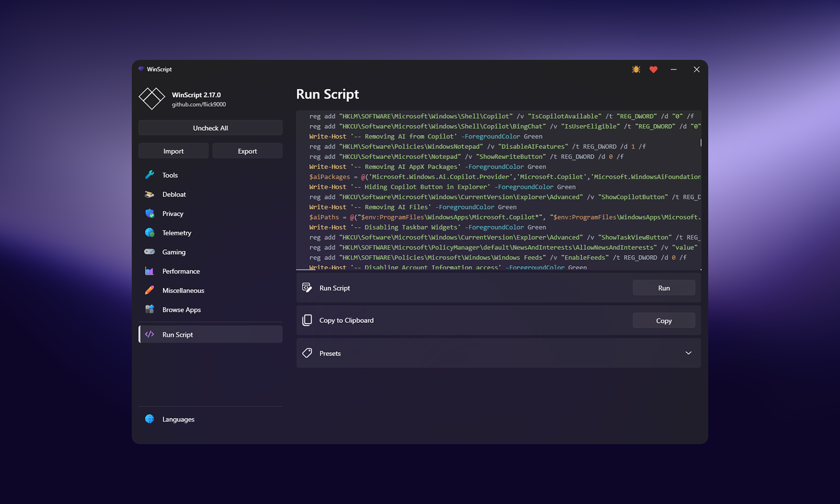Click the clipboard icon beside Copy to Clipboard
The height and width of the screenshot is (504, 840).
307,320
